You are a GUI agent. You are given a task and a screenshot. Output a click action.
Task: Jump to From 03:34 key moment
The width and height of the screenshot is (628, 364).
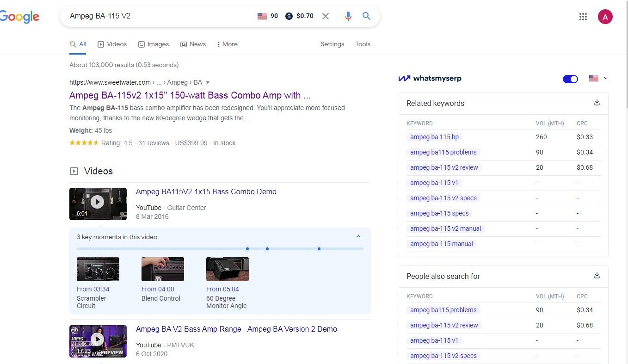[93, 289]
